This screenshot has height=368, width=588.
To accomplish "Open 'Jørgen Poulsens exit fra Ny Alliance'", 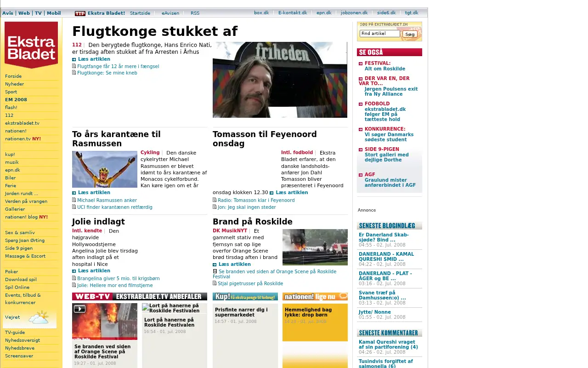I will (391, 92).
